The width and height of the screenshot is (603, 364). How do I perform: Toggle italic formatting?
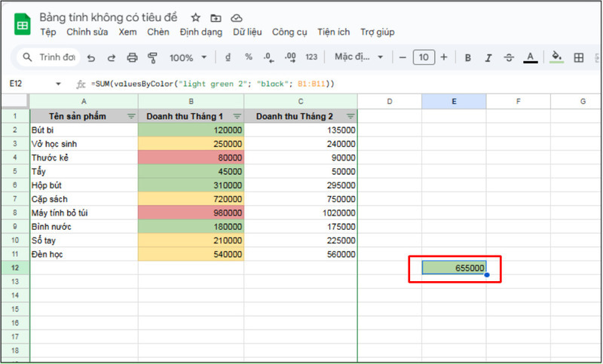(x=488, y=57)
